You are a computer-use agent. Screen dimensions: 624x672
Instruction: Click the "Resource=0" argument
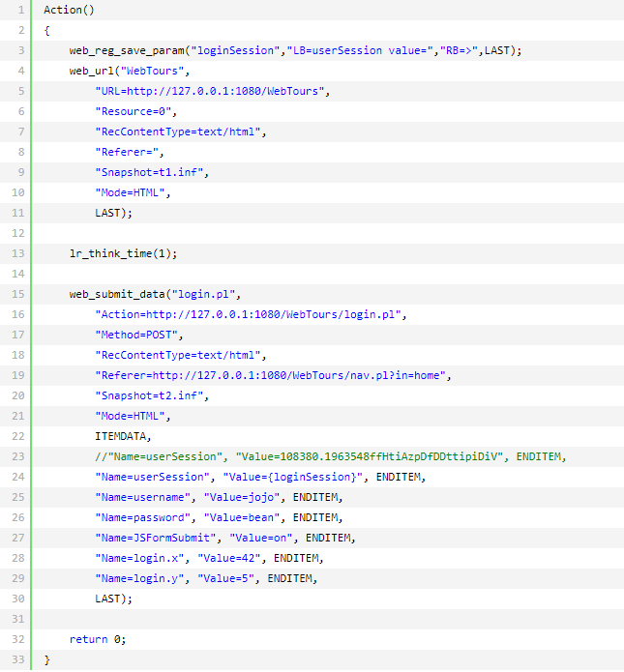click(134, 111)
